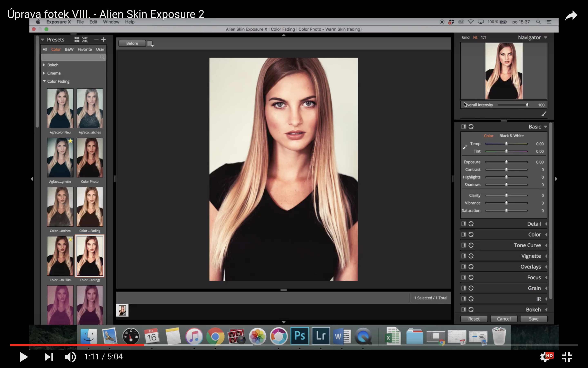
Task: Toggle IR panel on/off switch
Action: pos(464,299)
